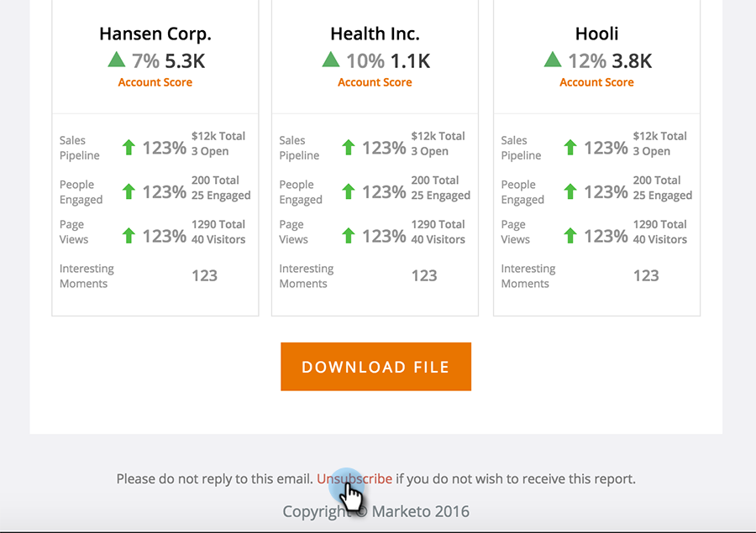Click Hooli Sales Pipeline up arrow
Image resolution: width=756 pixels, height=533 pixels.
570,148
